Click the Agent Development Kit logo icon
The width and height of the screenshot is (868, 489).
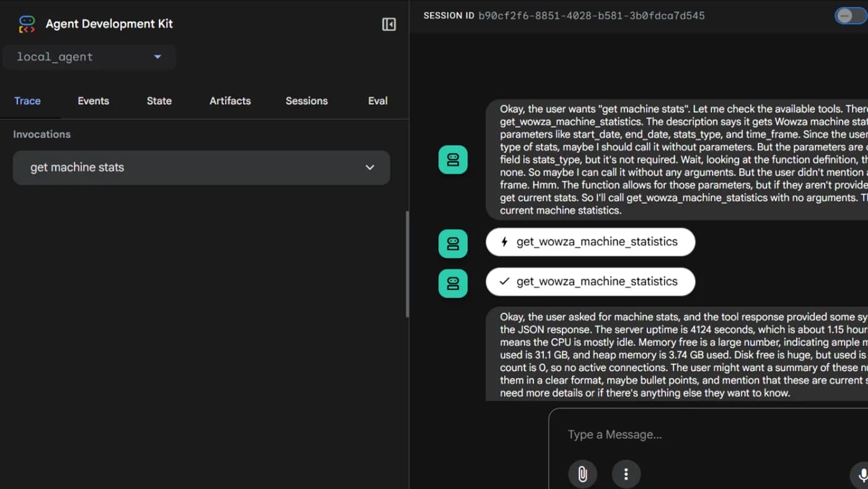27,24
